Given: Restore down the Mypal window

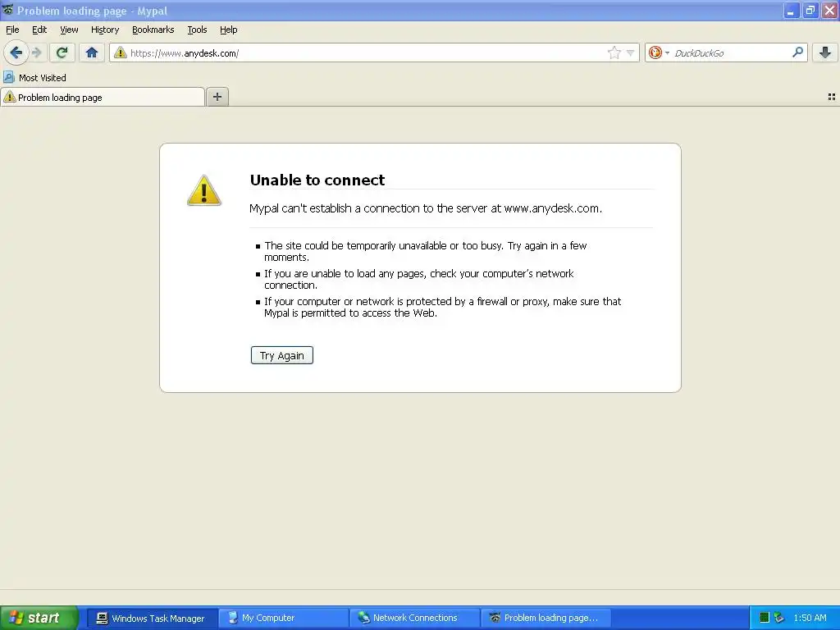Looking at the screenshot, I should point(810,10).
